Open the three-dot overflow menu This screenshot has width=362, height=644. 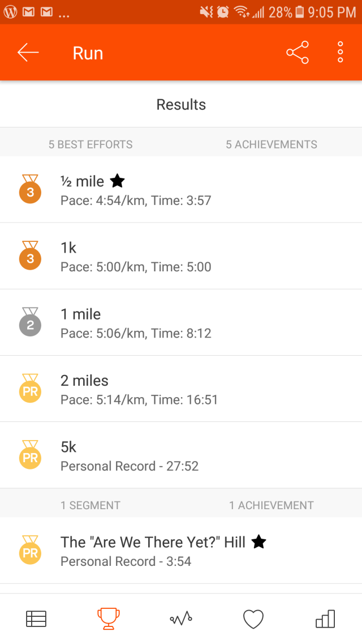click(340, 53)
